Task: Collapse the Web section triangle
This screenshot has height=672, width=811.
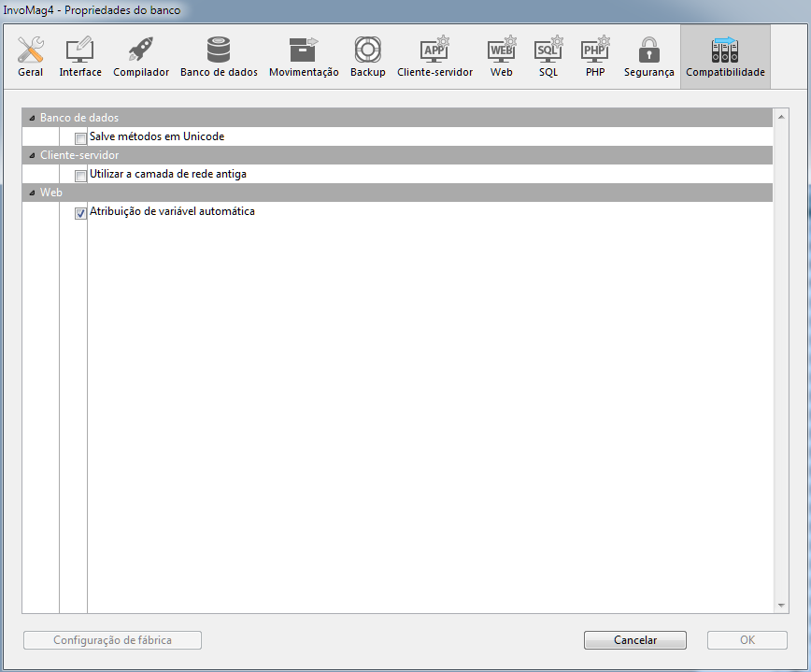Action: [32, 193]
